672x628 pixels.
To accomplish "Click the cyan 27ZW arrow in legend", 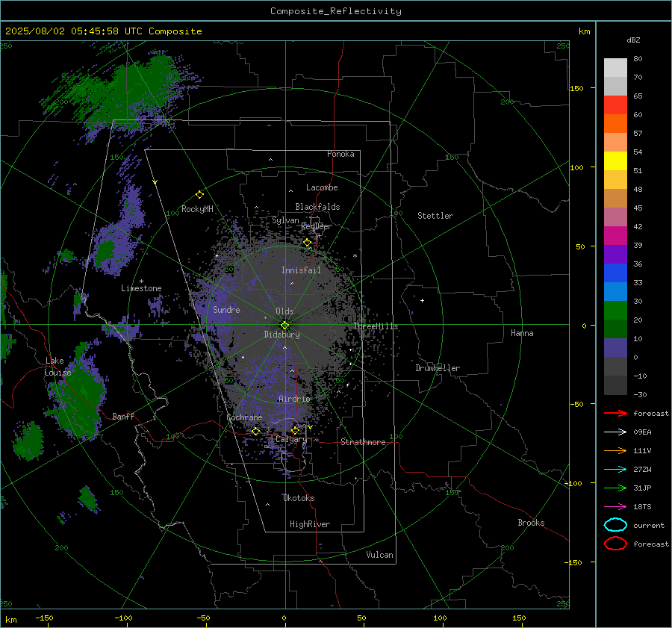I will click(615, 470).
